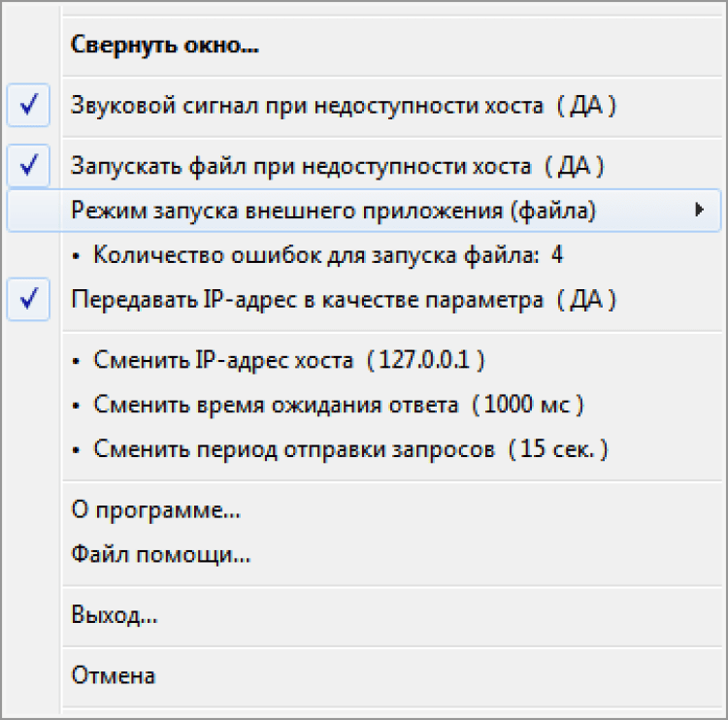Toggle Звуковой сигнал при недоступности хоста
The width and height of the screenshot is (728, 720).
point(344,106)
